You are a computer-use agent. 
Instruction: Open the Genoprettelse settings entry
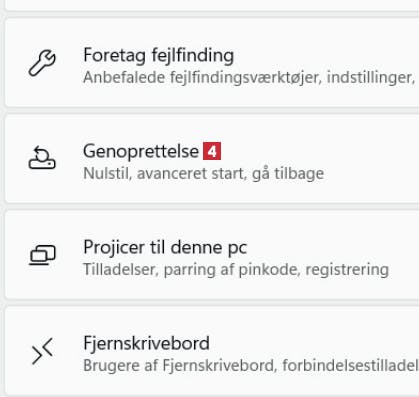click(212, 159)
